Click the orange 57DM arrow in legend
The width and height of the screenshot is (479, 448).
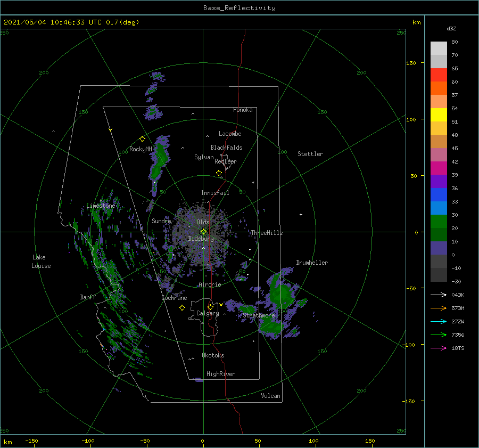click(439, 308)
